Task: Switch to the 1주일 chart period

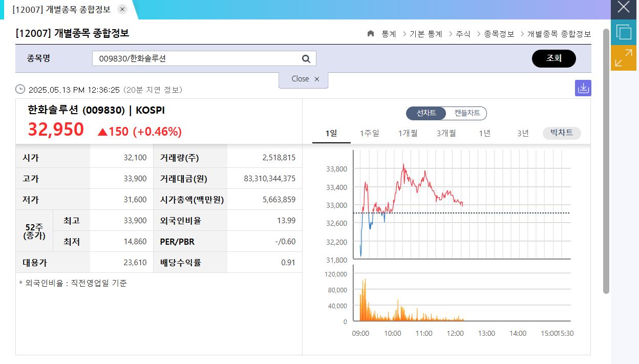Action: click(369, 133)
